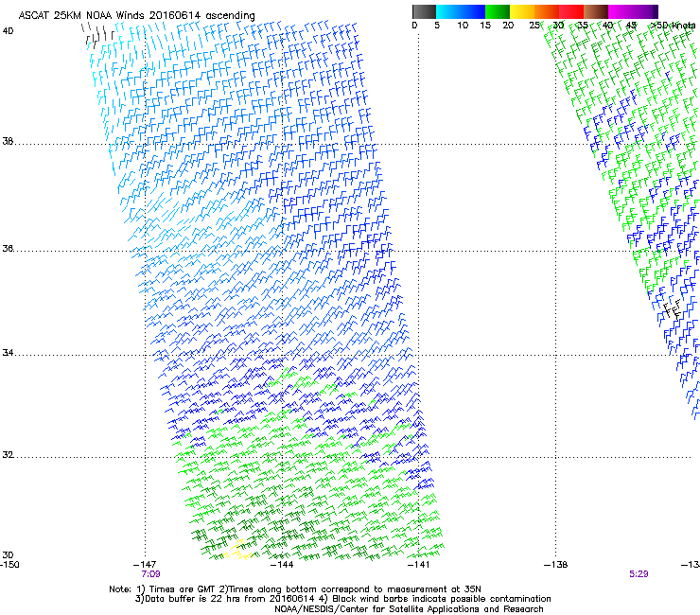Select the cyan-to-blue 5–15 knot legend segment

[461, 11]
